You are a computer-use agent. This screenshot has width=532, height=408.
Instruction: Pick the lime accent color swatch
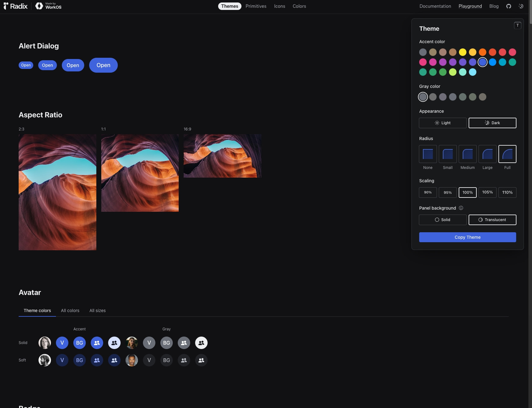point(453,72)
